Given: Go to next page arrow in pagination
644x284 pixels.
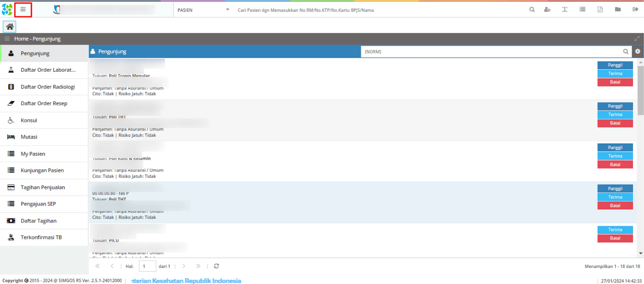Looking at the screenshot, I should pos(184,266).
